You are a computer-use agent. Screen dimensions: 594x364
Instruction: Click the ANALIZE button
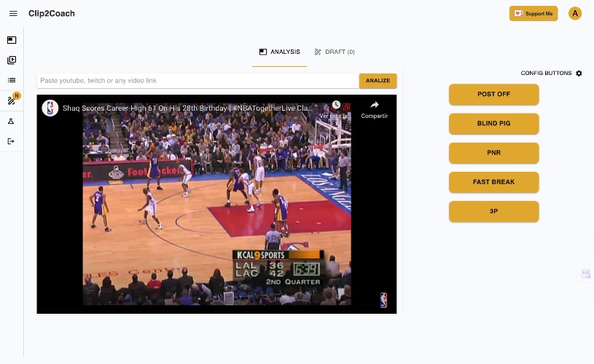378,81
